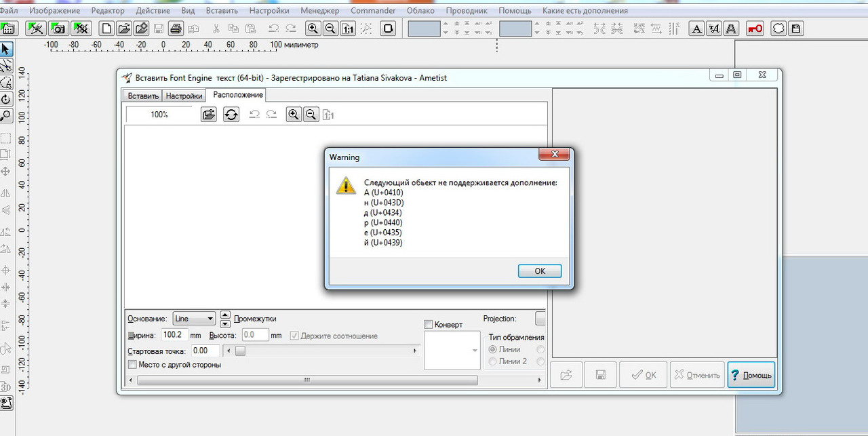Click the green grid manager icon
868x436 pixels.
pos(8,28)
